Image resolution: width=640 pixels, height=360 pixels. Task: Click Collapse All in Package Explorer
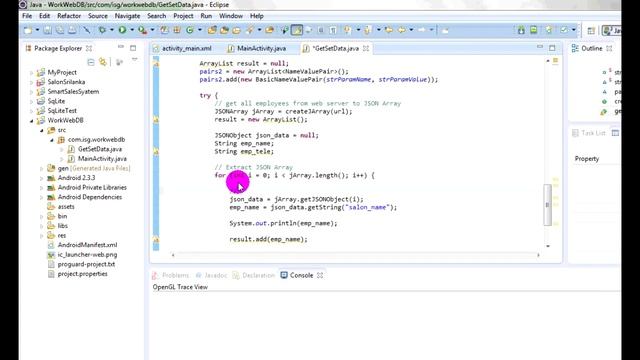[91, 62]
